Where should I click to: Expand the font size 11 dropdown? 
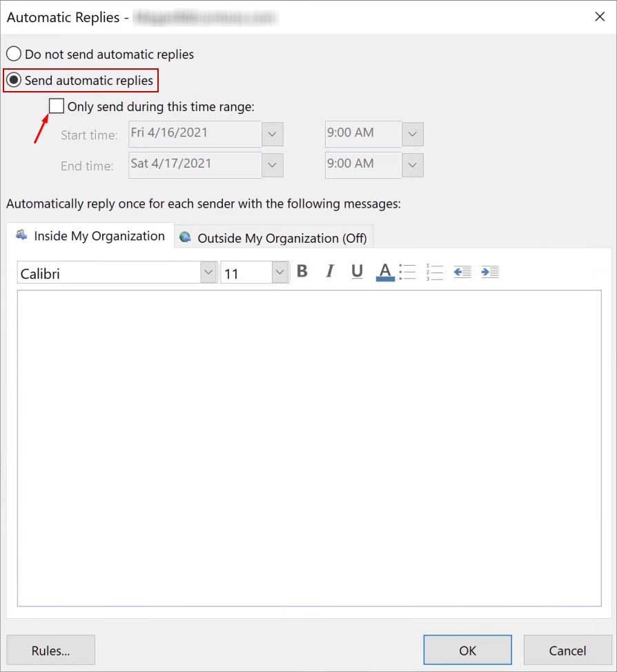tap(280, 272)
